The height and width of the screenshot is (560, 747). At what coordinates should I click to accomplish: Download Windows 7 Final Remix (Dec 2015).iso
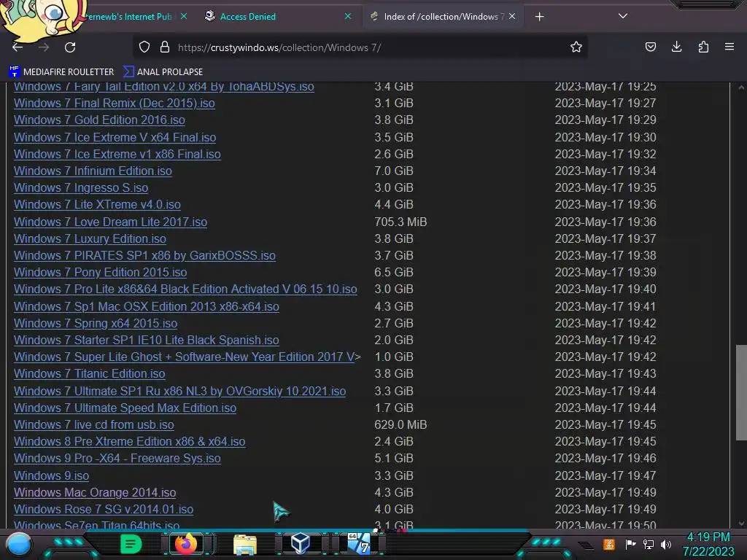click(115, 104)
